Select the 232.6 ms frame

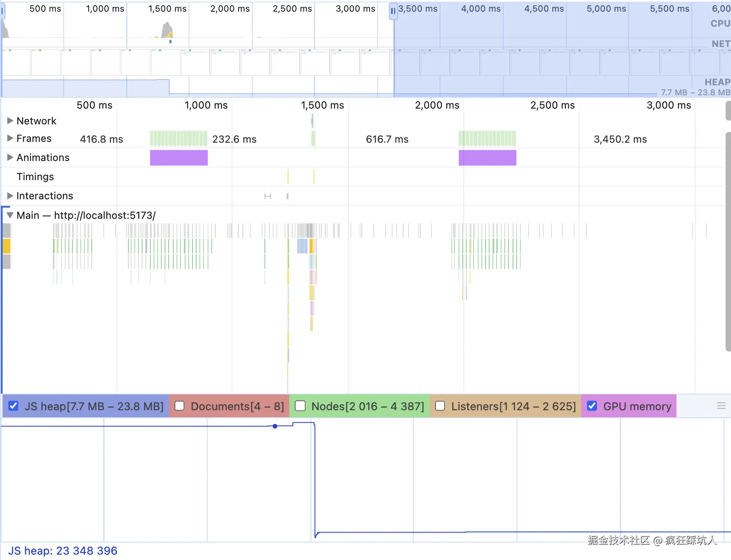point(234,139)
